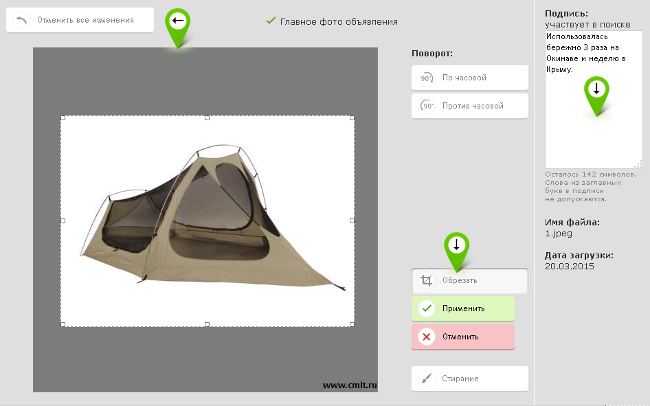Click the green left-arrow pin marker
Screen dimensions: 650x406
(x=178, y=24)
